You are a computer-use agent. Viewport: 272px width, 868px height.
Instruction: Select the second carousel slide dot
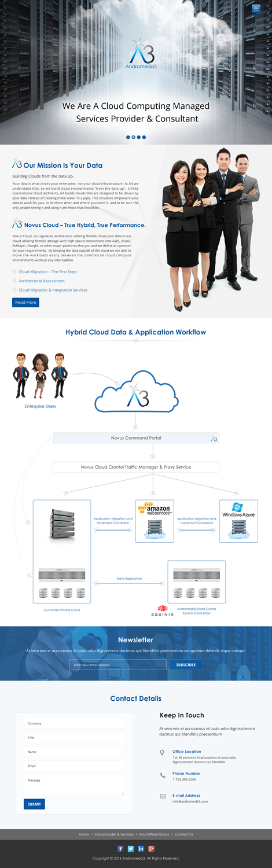point(133,138)
